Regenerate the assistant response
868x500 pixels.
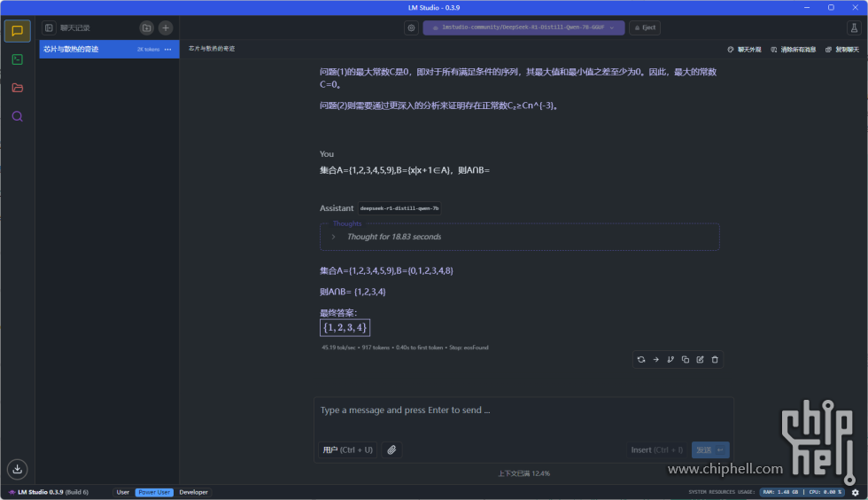pyautogui.click(x=641, y=359)
